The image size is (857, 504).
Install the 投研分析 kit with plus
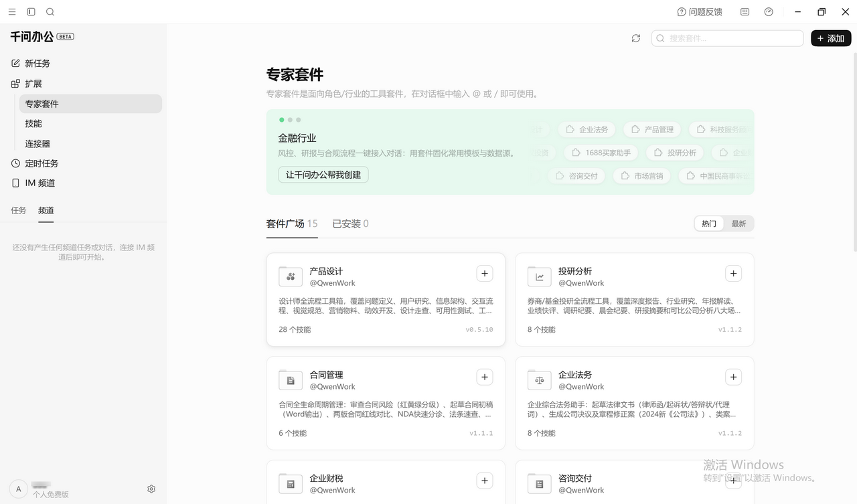pyautogui.click(x=734, y=273)
